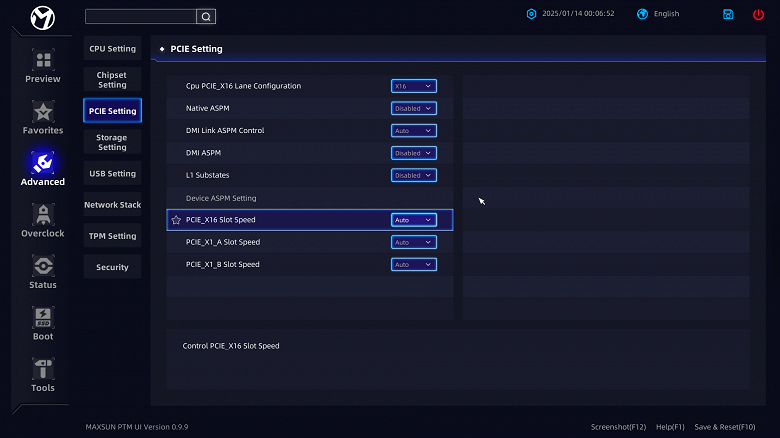Open the DMI Link ASPM Control dropdown
Image resolution: width=780 pixels, height=438 pixels.
(x=413, y=131)
